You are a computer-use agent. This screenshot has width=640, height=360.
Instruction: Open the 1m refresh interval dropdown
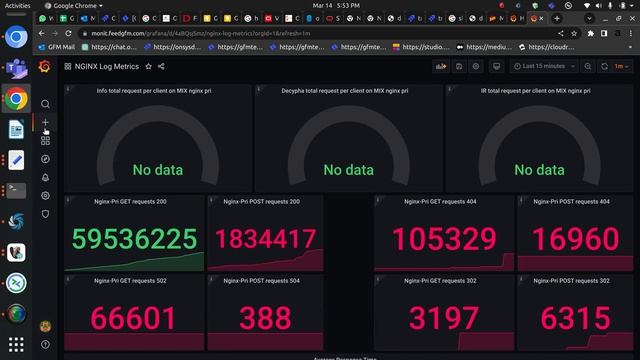pos(622,66)
